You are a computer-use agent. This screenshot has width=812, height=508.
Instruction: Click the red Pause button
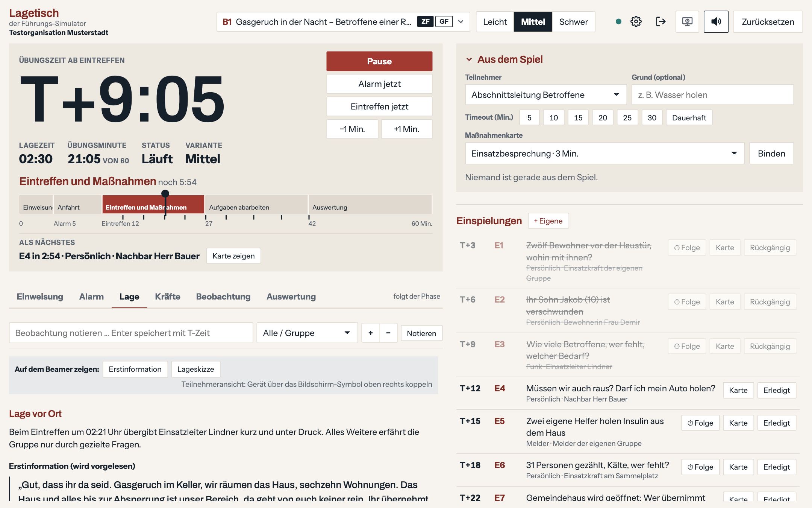pyautogui.click(x=379, y=61)
